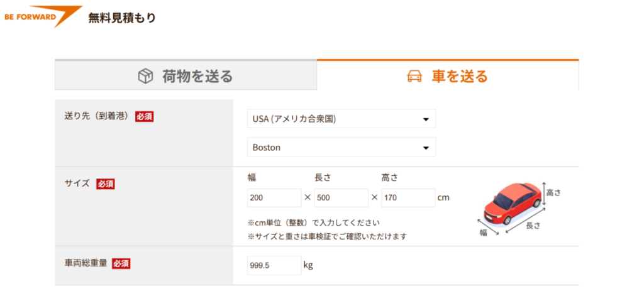Click the 長さ length field showing 500
Screen dimensions: 644x296
click(x=341, y=197)
